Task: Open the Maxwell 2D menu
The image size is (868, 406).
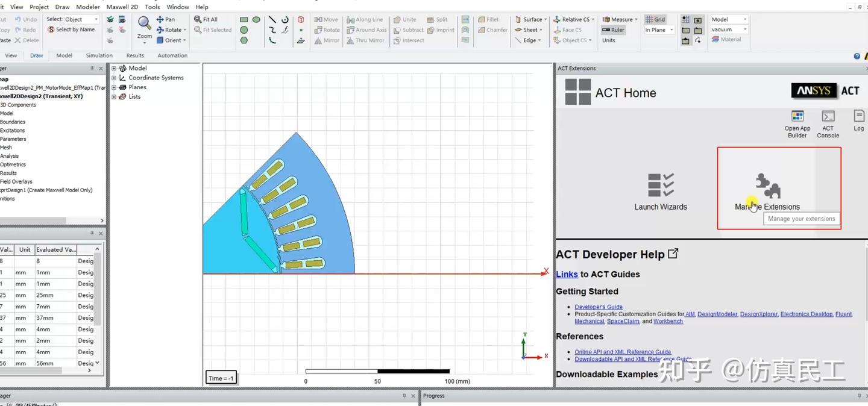Action: [x=122, y=7]
